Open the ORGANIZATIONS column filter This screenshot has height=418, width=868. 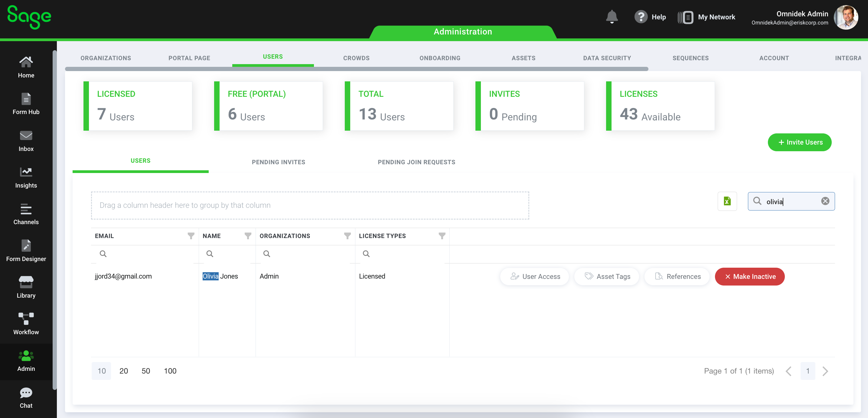pos(347,236)
